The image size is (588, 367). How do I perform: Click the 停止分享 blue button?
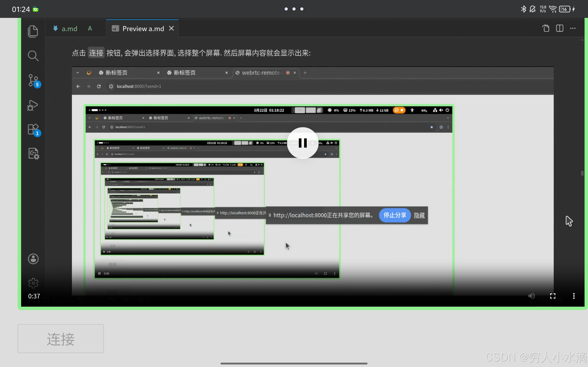[395, 215]
